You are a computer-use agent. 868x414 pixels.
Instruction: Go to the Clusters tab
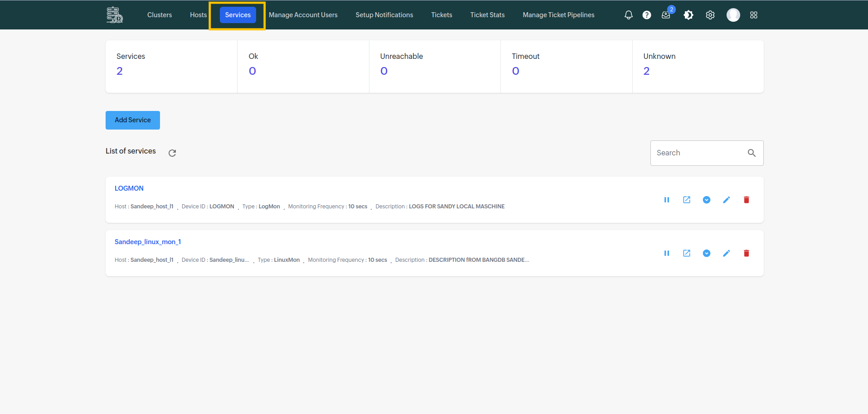(x=160, y=15)
